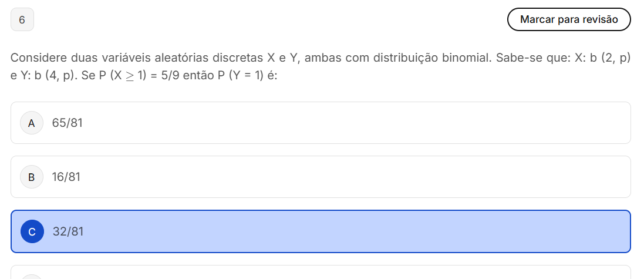This screenshot has height=279, width=644.
Task: Choose the answer text 32/81
Action: tap(68, 231)
